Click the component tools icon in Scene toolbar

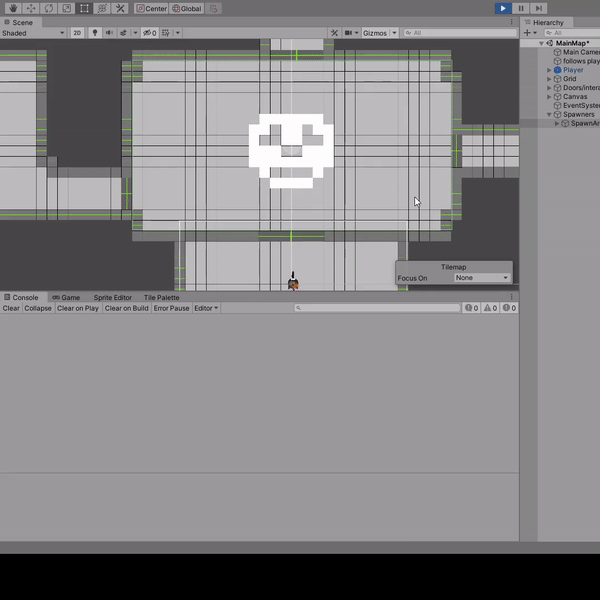coord(334,33)
